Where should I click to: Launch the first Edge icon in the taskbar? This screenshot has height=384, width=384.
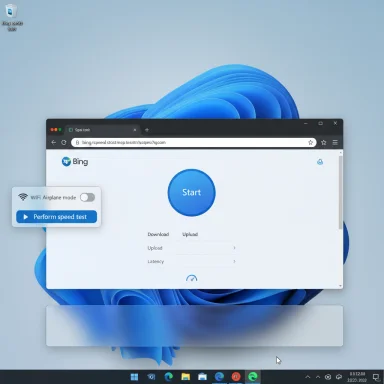169,377
